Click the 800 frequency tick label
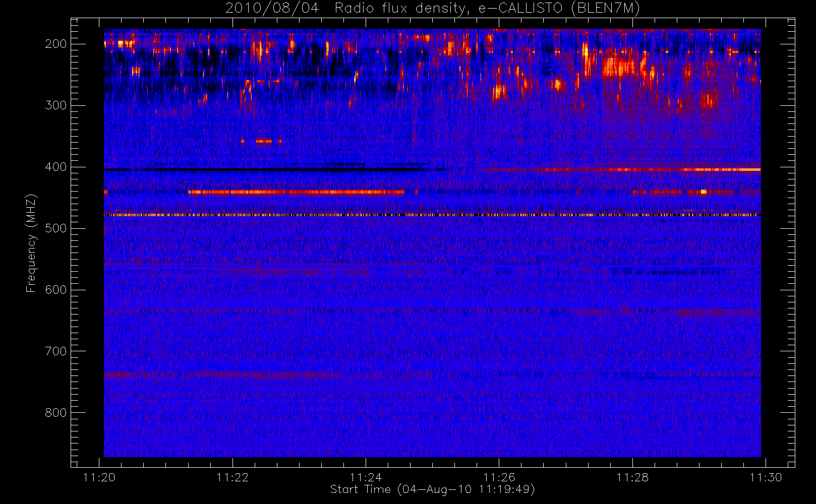 tap(55, 413)
